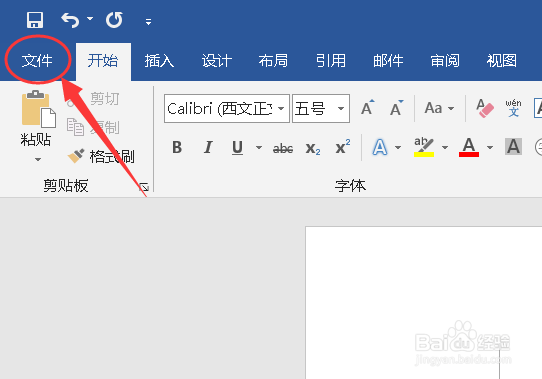Click the 格式刷 (Format Painter) brush
542x379 pixels.
point(76,156)
